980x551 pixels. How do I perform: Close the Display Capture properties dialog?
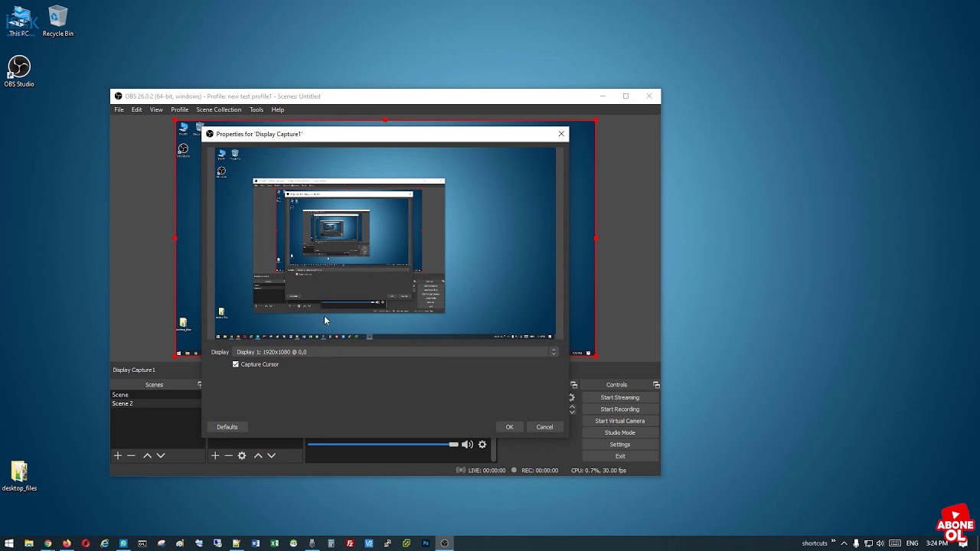click(x=561, y=134)
